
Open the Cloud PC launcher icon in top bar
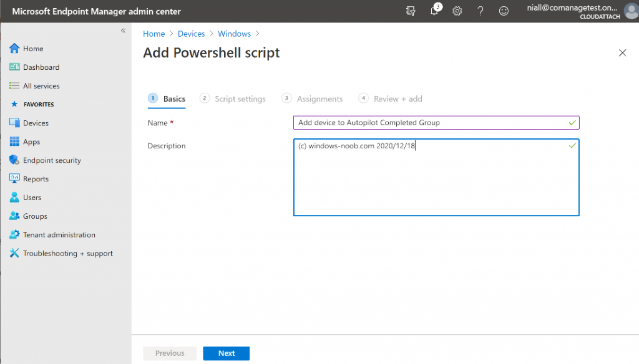[410, 11]
